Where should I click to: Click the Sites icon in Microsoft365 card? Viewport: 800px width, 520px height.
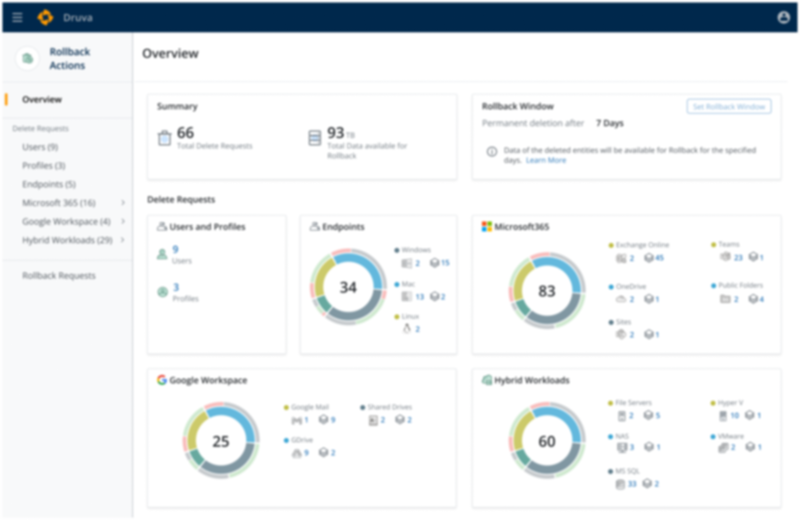[x=621, y=335]
